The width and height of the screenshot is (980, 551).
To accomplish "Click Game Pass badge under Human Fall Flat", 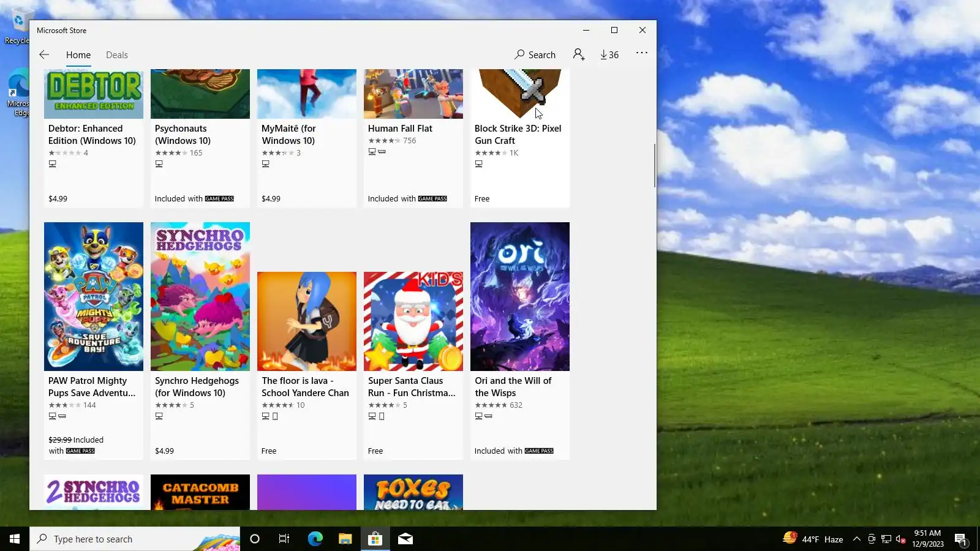I will [x=432, y=199].
